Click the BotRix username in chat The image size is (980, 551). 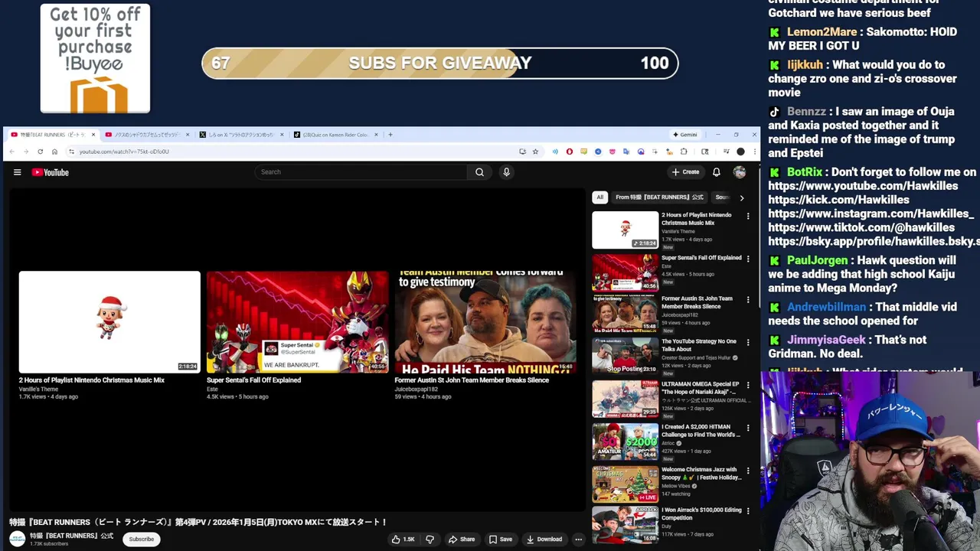[x=805, y=172]
